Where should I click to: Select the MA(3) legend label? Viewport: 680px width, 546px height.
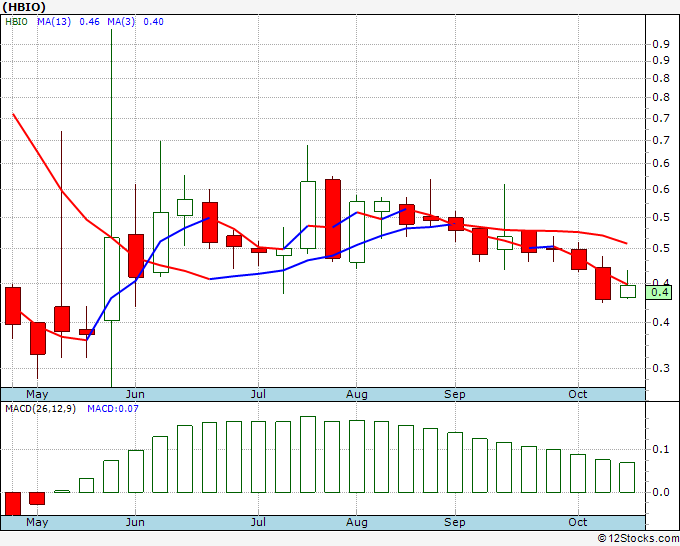tap(121, 22)
